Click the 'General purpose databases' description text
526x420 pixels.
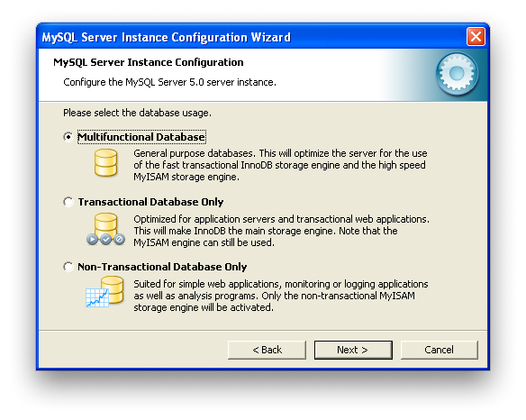pyautogui.click(x=280, y=165)
